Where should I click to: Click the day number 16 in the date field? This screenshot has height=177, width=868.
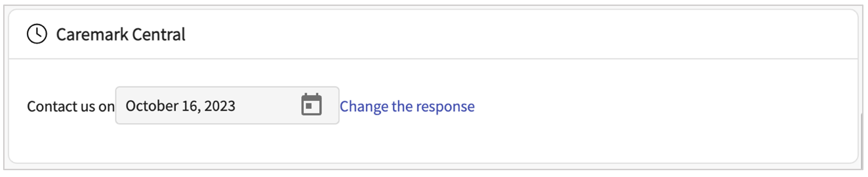coord(191,106)
